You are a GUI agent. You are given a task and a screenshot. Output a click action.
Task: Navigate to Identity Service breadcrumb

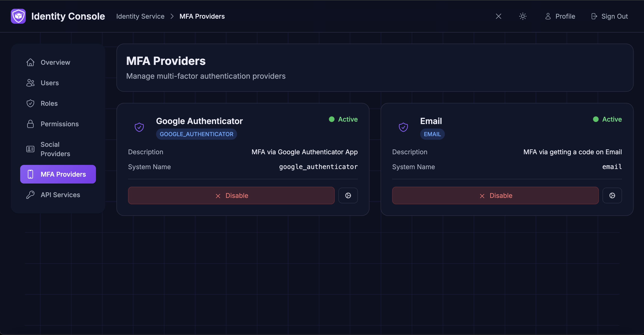(x=140, y=16)
